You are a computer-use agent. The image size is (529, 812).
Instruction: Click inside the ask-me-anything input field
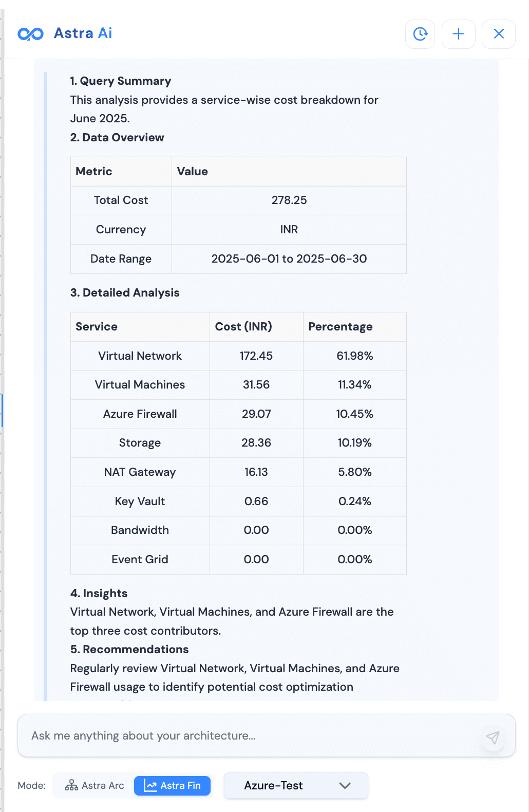tap(205, 735)
